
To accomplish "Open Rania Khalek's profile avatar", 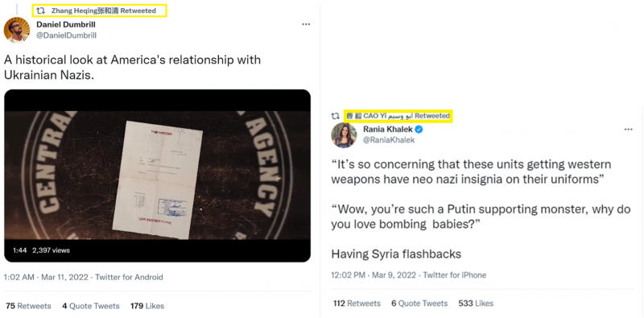I will pyautogui.click(x=345, y=135).
